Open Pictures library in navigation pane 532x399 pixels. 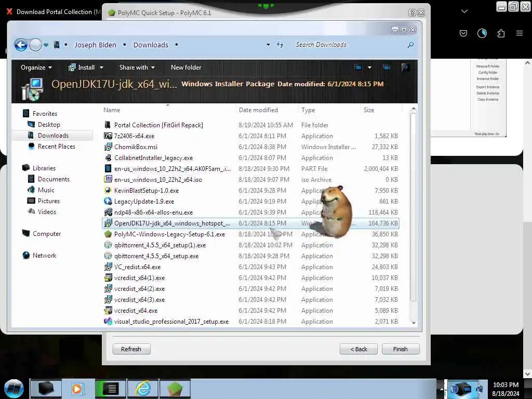[x=48, y=201]
